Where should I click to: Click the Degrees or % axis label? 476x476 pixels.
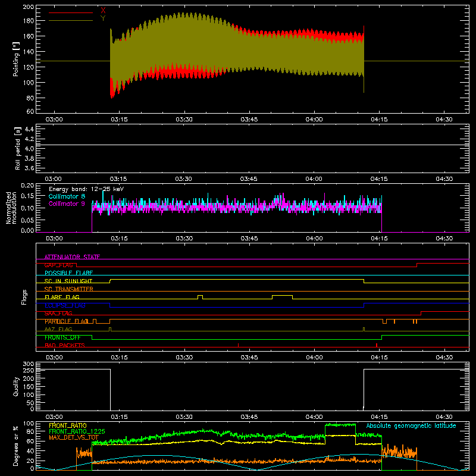(16, 446)
